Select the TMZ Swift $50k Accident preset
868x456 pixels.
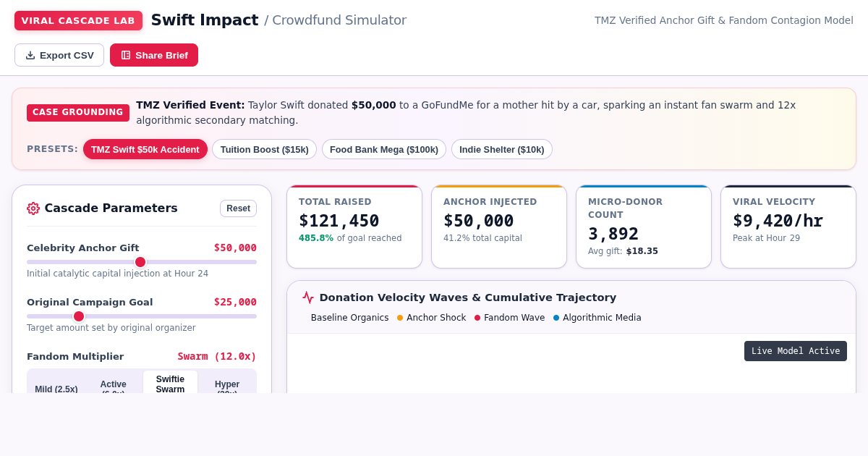(x=145, y=149)
